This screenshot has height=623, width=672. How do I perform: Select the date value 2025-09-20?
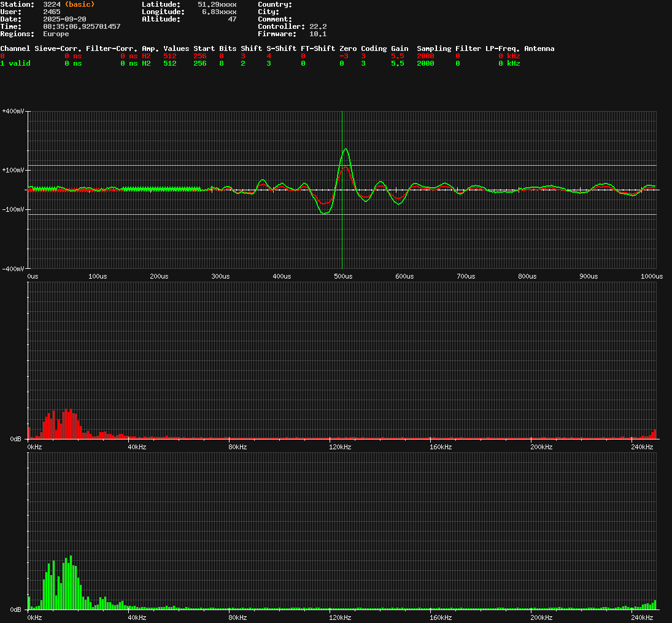coord(64,19)
